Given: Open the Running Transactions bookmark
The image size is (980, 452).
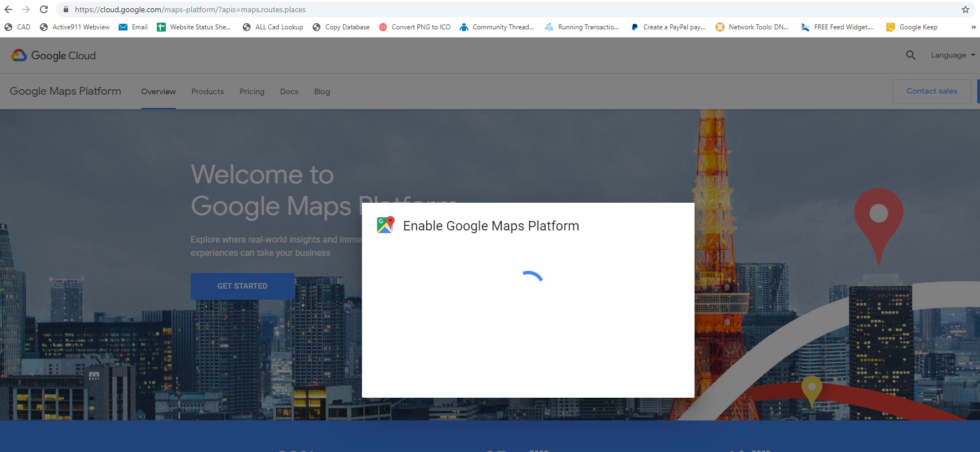Looking at the screenshot, I should pos(582,27).
